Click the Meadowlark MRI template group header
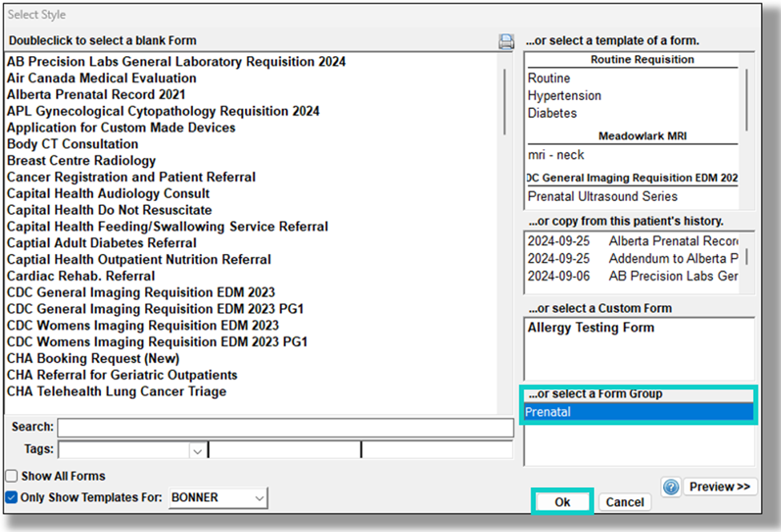The height and width of the screenshot is (532, 781). (x=642, y=136)
